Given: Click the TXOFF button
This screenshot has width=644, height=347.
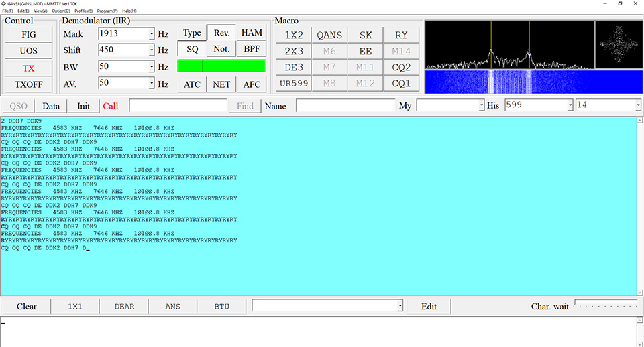Looking at the screenshot, I should (x=28, y=84).
